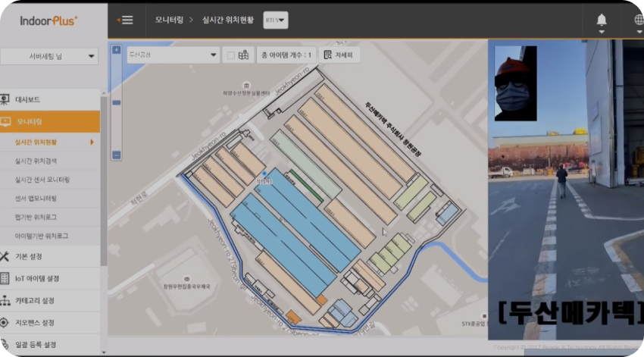Select 실시간 위치검색 in the sidebar
This screenshot has height=357, width=644.
point(36,161)
